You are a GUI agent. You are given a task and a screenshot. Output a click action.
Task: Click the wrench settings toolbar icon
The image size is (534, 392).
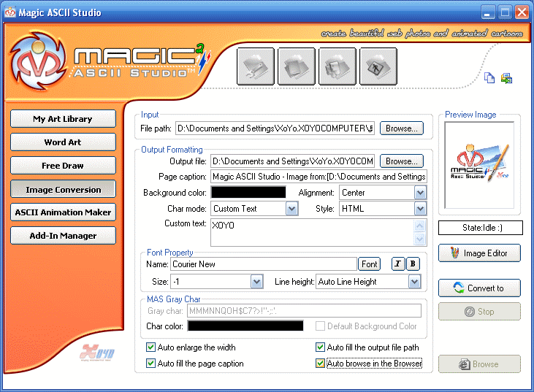[256, 66]
